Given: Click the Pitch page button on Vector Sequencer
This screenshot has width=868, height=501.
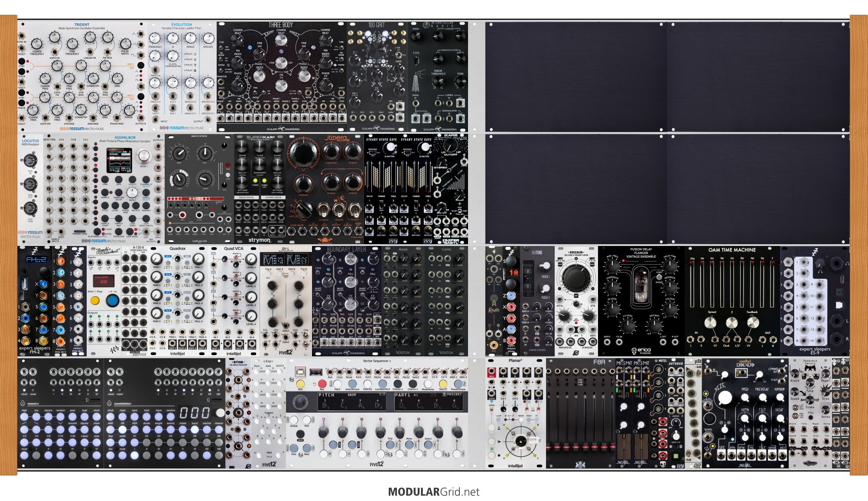Looking at the screenshot, I should (337, 384).
